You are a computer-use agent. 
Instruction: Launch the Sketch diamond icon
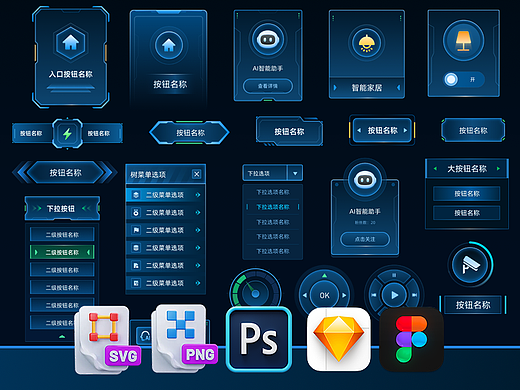click(338, 339)
